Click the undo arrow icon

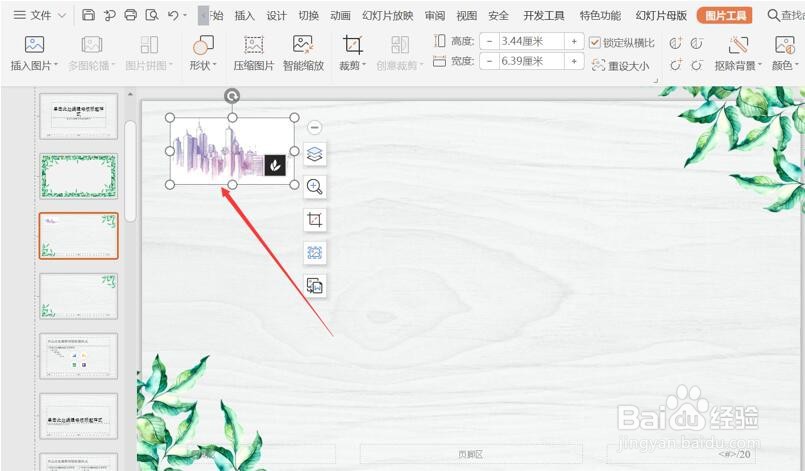tap(173, 15)
